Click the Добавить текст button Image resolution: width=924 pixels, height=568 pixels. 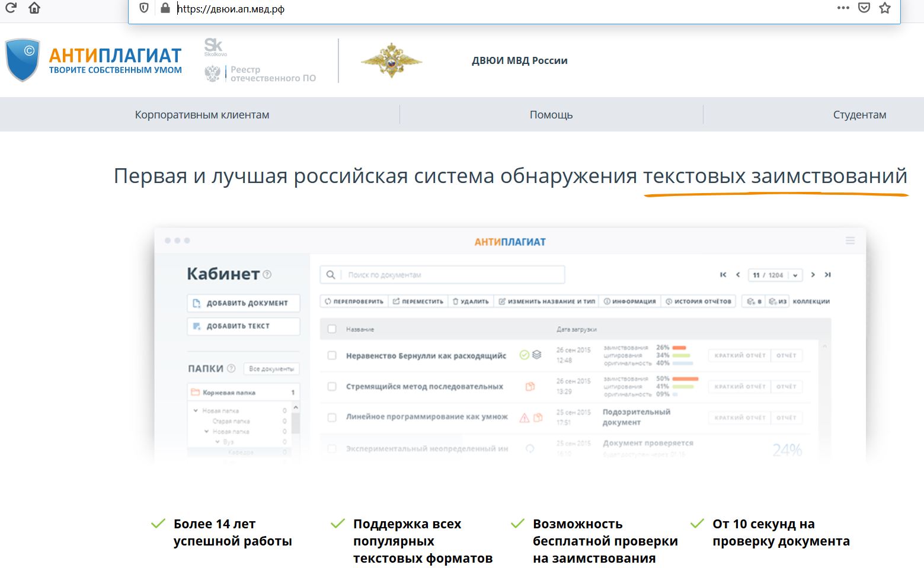(x=244, y=326)
